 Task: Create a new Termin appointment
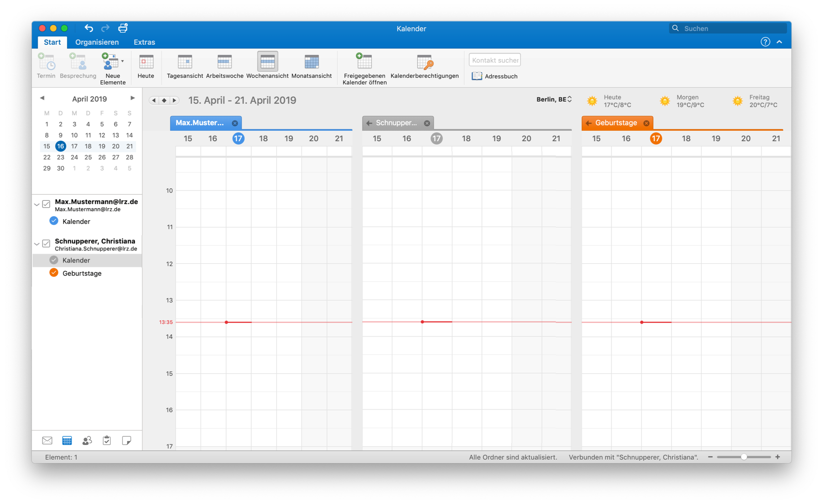[x=46, y=65]
